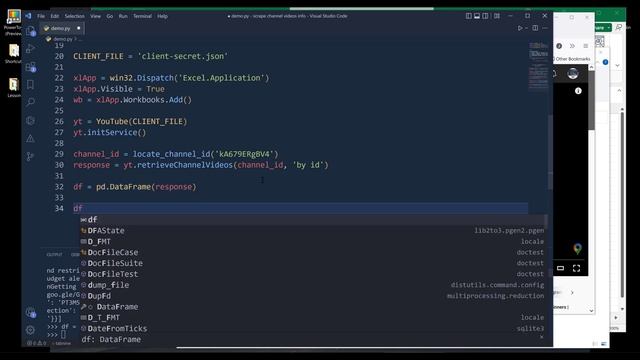This screenshot has width=640, height=360.
Task: Choose the DocFileCase suggestion
Action: 312,252
